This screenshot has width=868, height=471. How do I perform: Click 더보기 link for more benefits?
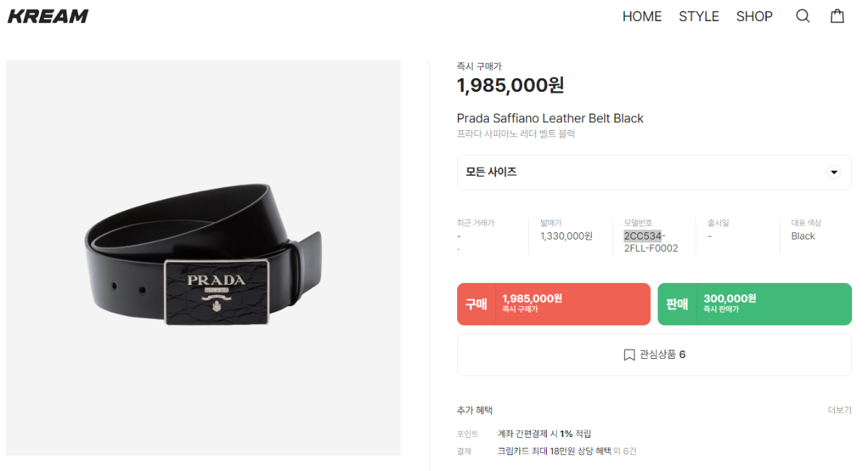tap(839, 410)
